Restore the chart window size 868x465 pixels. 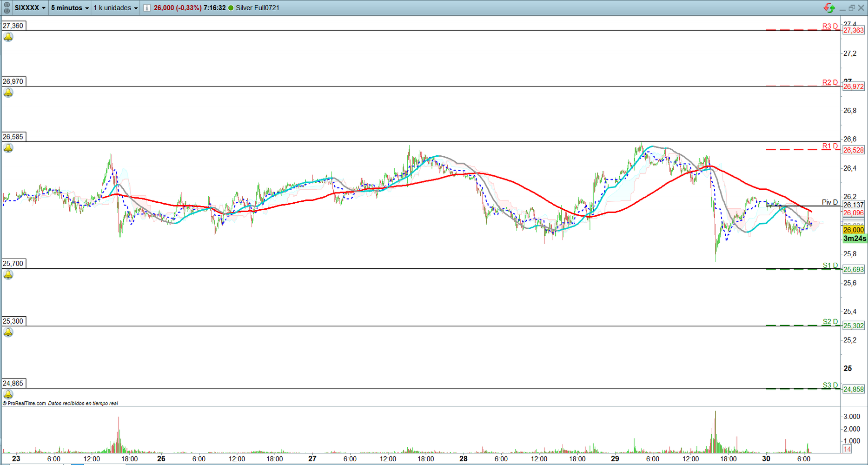[x=852, y=8]
